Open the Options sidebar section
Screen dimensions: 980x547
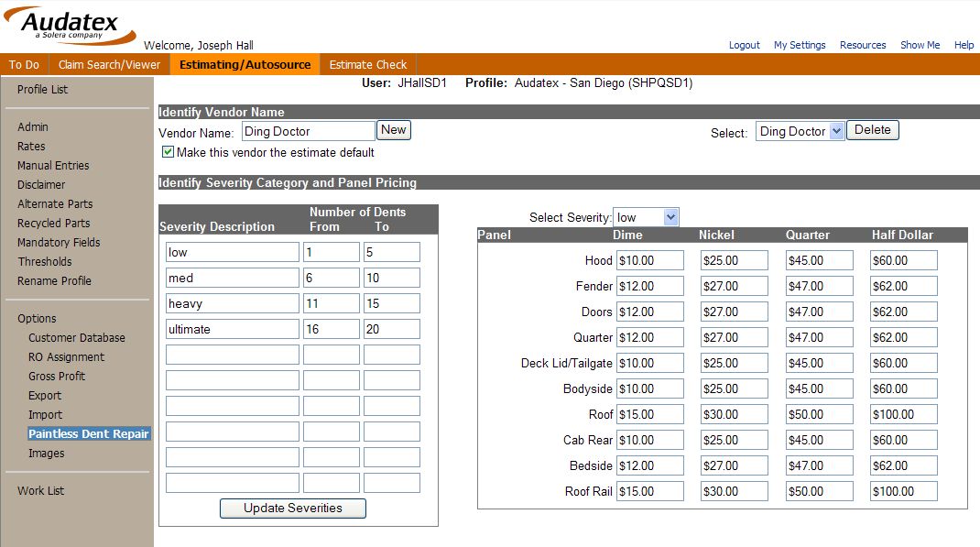37,319
